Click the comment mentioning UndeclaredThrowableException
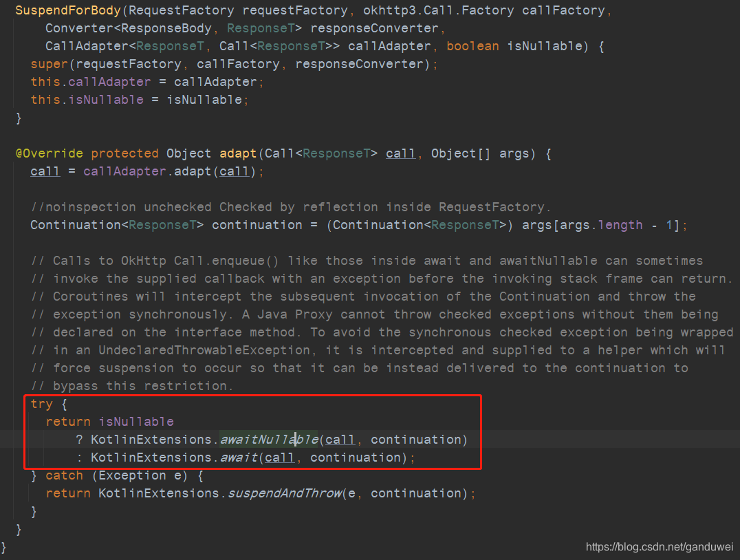Image resolution: width=740 pixels, height=560 pixels. coord(378,350)
